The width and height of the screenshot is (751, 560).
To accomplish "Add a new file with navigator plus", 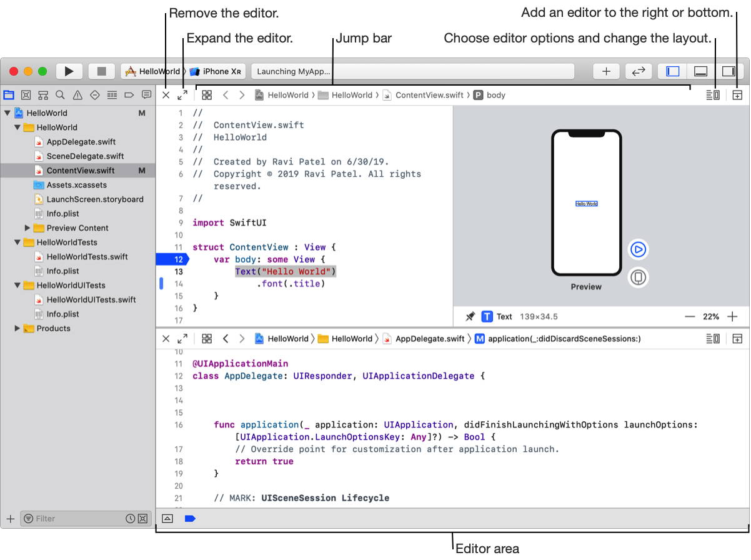I will tap(10, 519).
